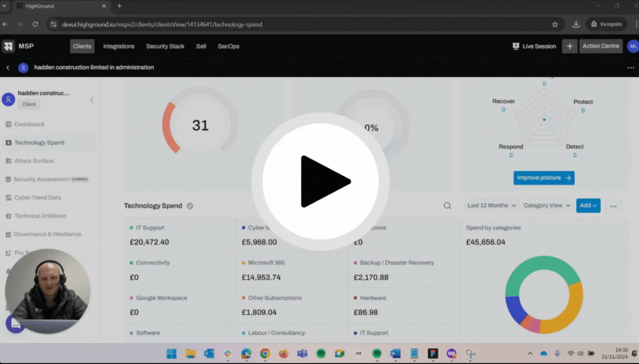Collapse the client sidebar with the chevron
This screenshot has height=364, width=639.
pos(92,100)
